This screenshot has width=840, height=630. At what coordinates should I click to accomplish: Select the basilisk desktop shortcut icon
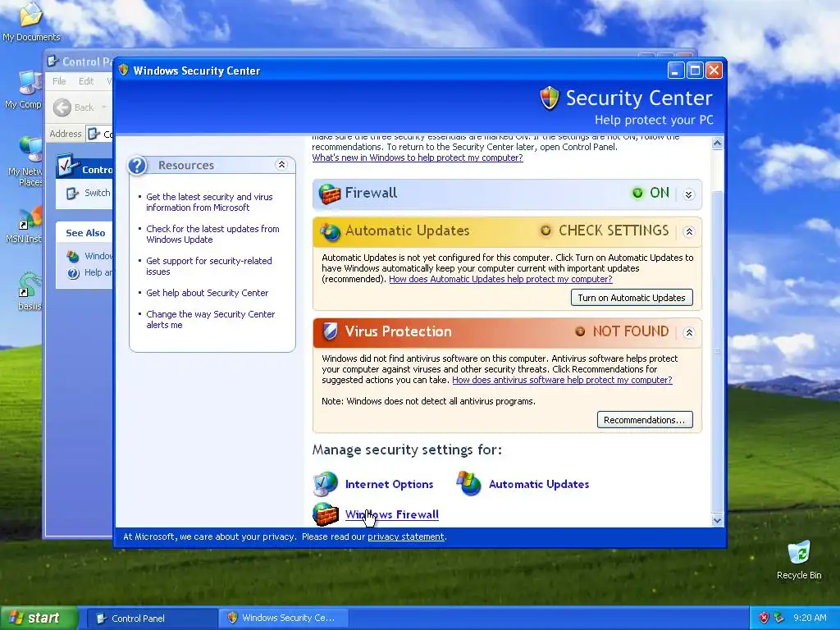pos(29,292)
